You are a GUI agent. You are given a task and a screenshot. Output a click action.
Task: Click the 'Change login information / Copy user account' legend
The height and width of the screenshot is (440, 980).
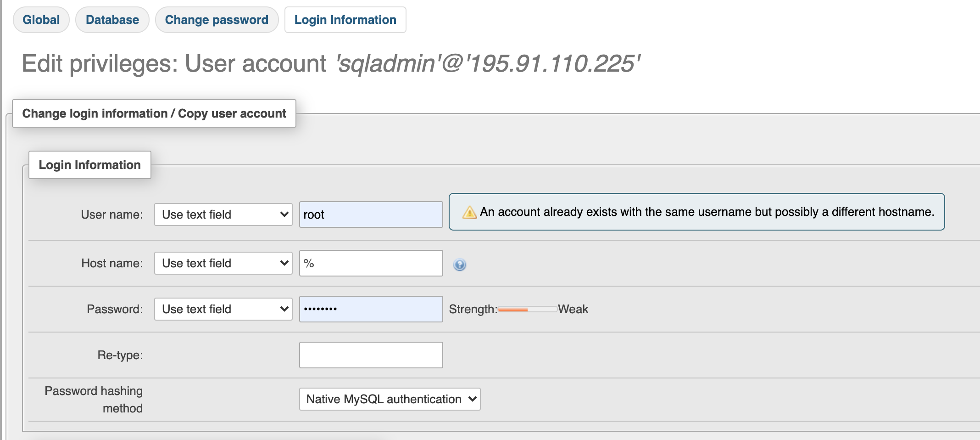[154, 113]
